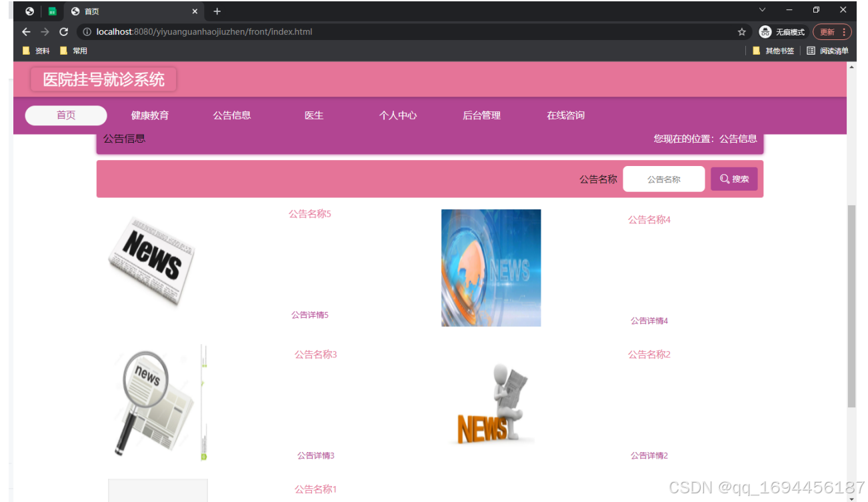
Task: Open the 在线咨询 navigation item
Action: coord(565,115)
